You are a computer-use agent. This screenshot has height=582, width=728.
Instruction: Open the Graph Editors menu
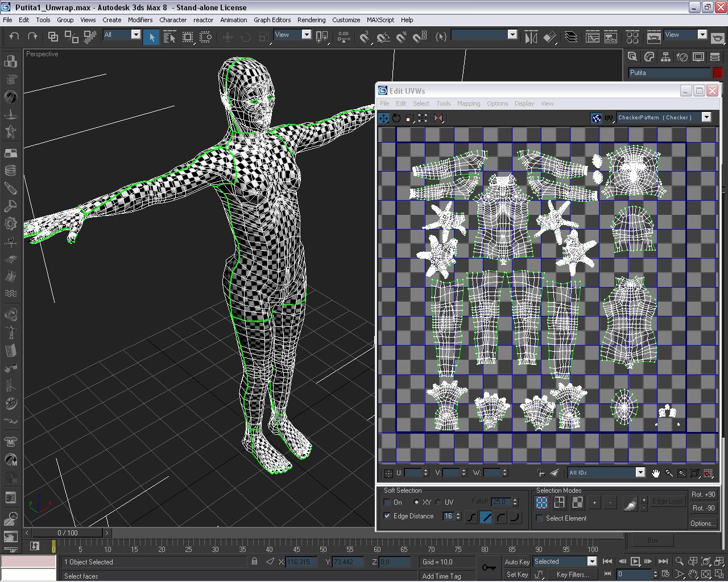pyautogui.click(x=272, y=20)
